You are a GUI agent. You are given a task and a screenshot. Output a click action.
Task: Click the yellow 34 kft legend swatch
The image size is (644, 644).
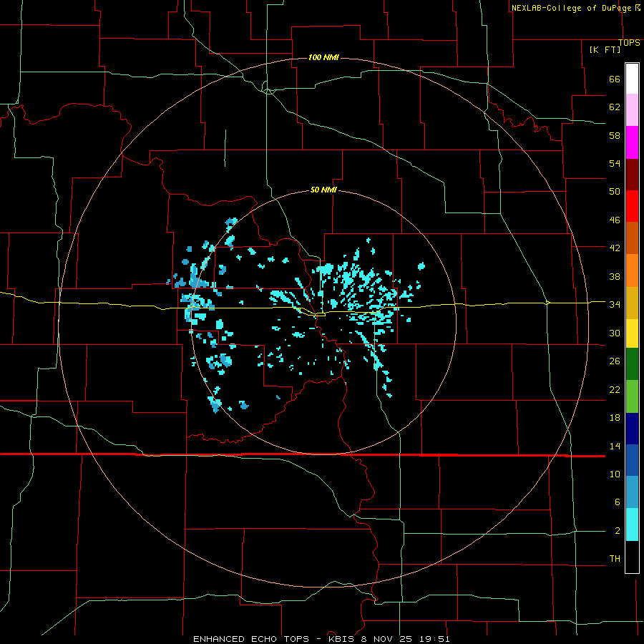pyautogui.click(x=632, y=333)
